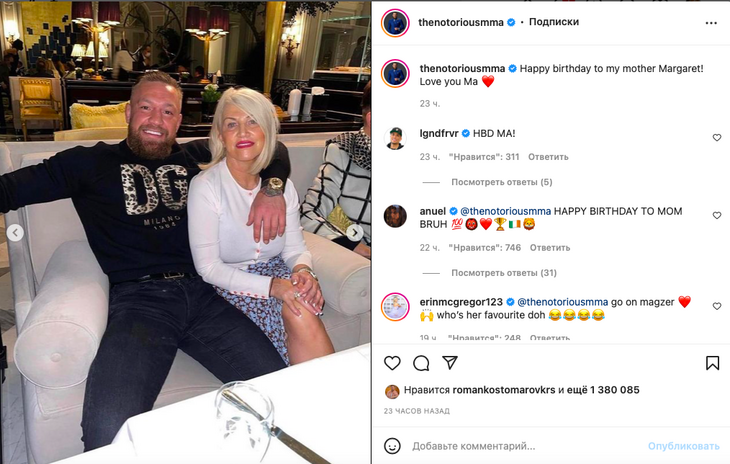This screenshot has height=464, width=730.
Task: Click Подписки following button in header
Action: (554, 22)
